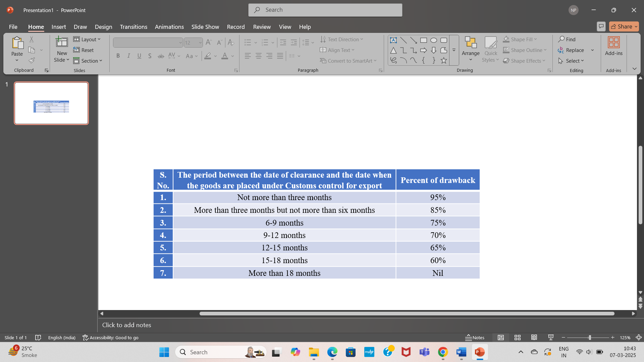
Task: Select slide 1 thumbnail in the panel
Action: click(51, 103)
